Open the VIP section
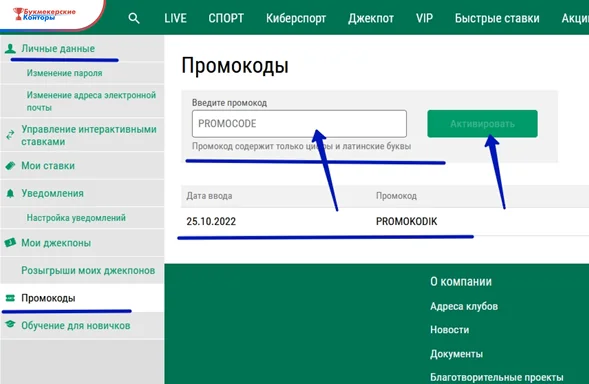This screenshot has height=384, width=589. coord(424,18)
